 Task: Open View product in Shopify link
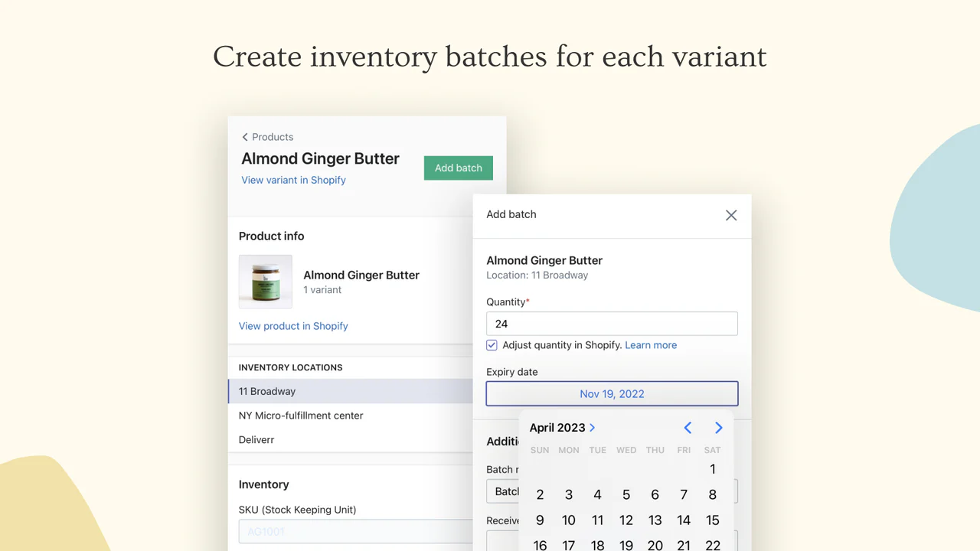pos(293,326)
